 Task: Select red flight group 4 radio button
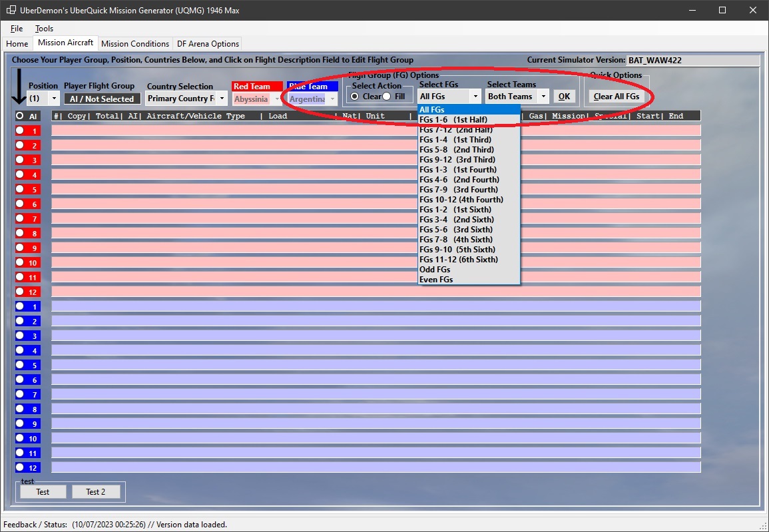pyautogui.click(x=19, y=174)
